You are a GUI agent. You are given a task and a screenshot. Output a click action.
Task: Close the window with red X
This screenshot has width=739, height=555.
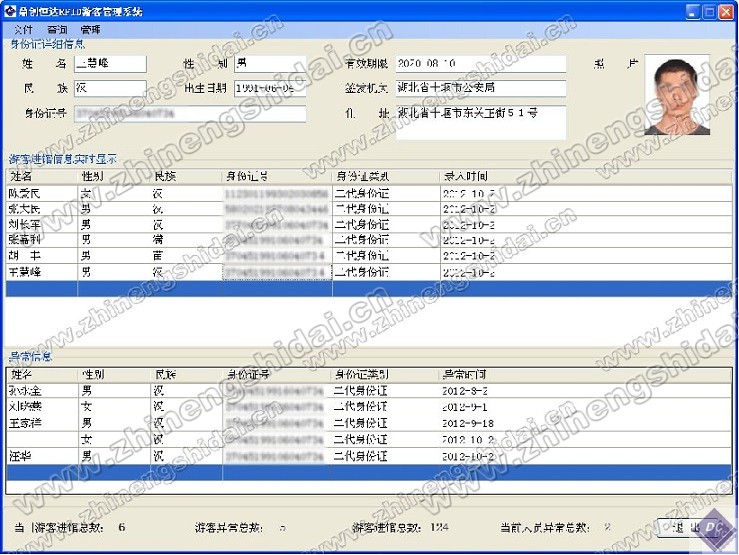[725, 11]
